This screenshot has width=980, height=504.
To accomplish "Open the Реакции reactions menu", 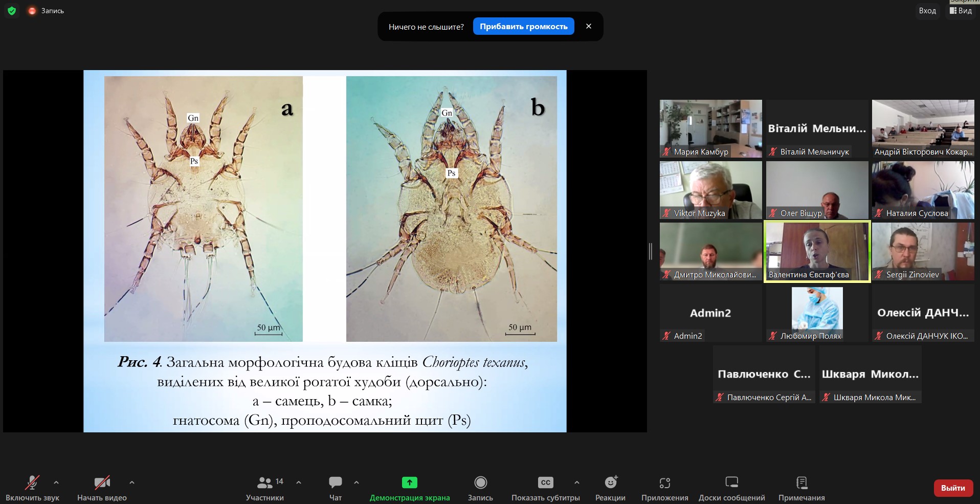I will point(610,488).
